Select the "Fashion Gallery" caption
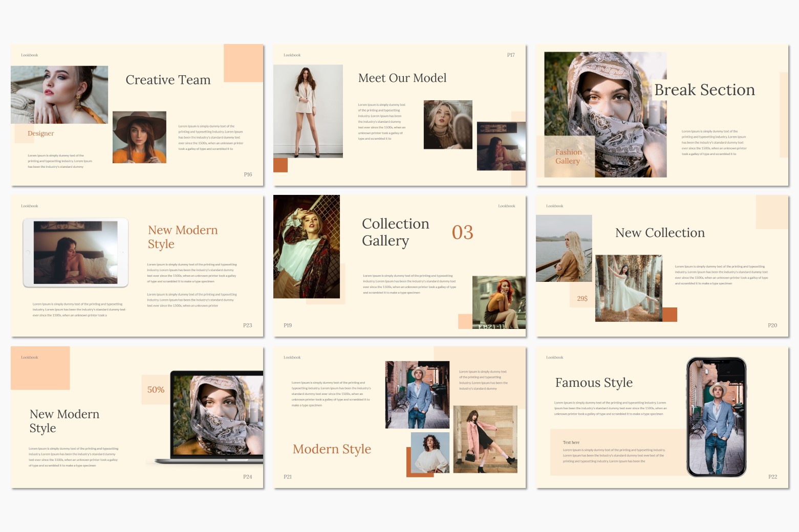The height and width of the screenshot is (532, 799). [568, 157]
